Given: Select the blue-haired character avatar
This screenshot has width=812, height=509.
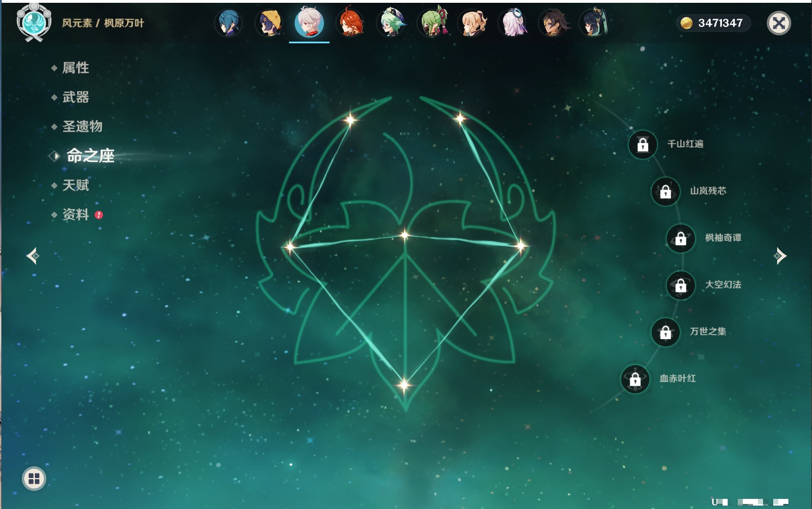Looking at the screenshot, I should tap(228, 24).
